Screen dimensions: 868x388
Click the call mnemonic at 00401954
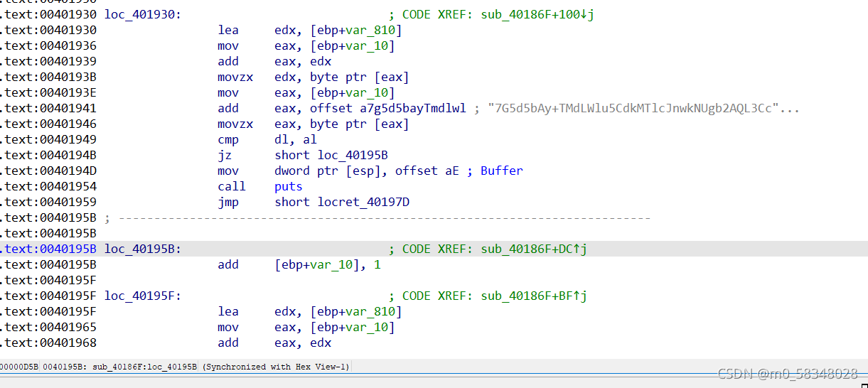232,186
